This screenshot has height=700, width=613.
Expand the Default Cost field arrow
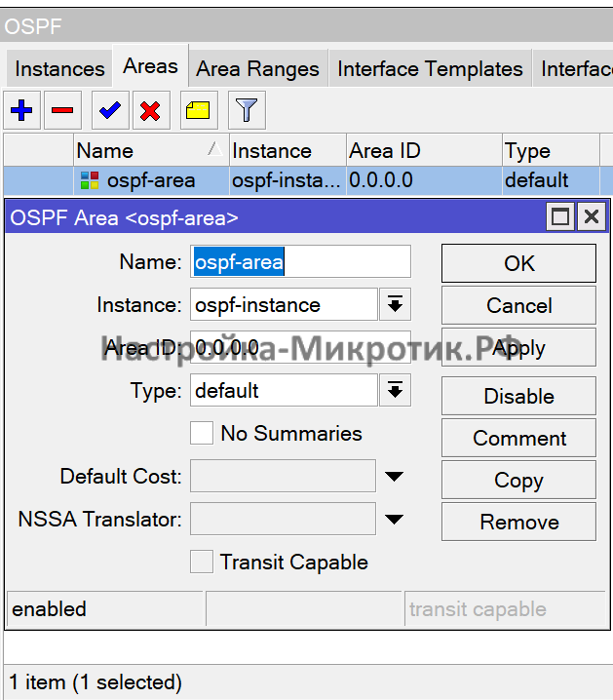(394, 477)
